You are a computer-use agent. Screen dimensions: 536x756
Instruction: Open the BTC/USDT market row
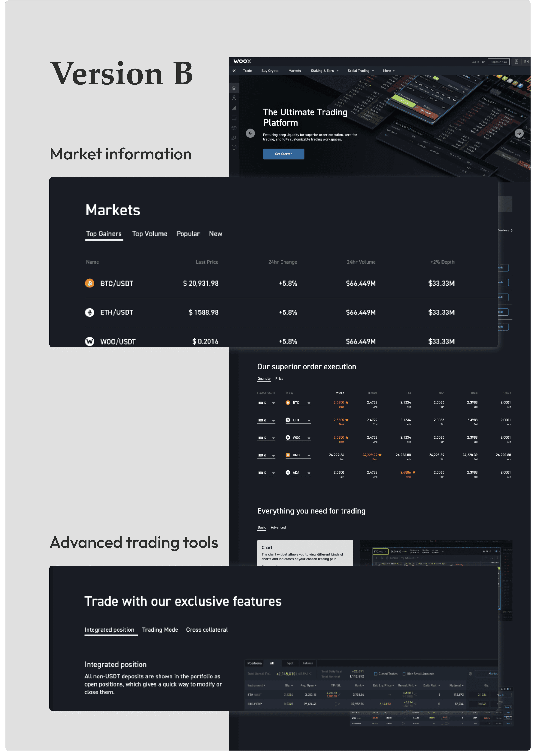(117, 283)
